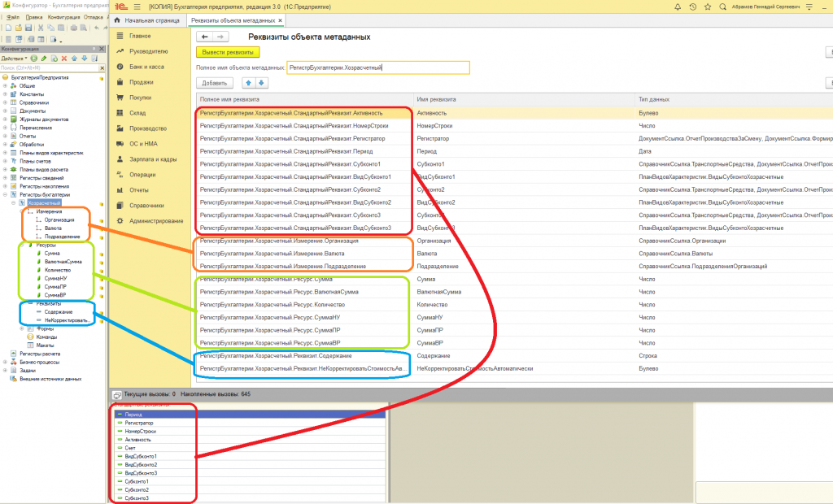Image resolution: width=833 pixels, height=504 pixels.
Task: Open the Производство section
Action: coord(148,128)
